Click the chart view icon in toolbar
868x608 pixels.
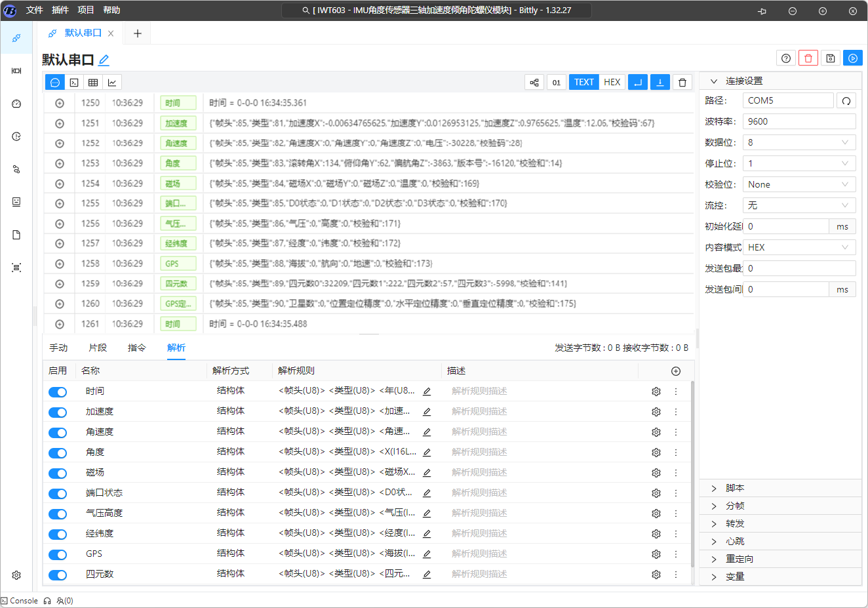point(112,82)
